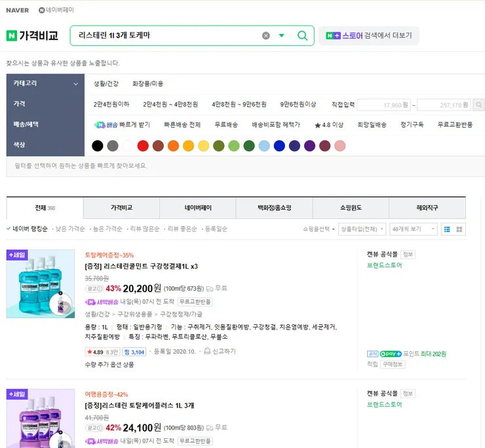Toggle 무료교환반품 filter
This screenshot has width=485, height=448.
[x=455, y=125]
